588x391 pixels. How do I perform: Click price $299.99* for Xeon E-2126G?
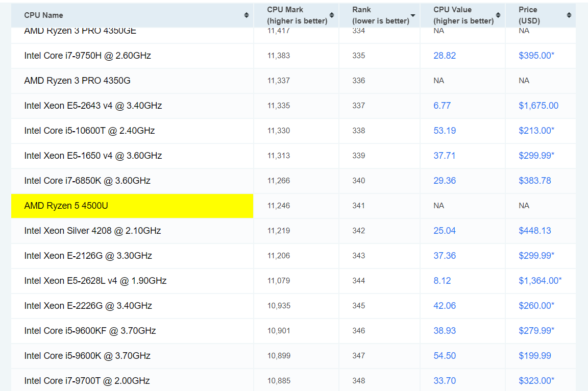pos(536,256)
